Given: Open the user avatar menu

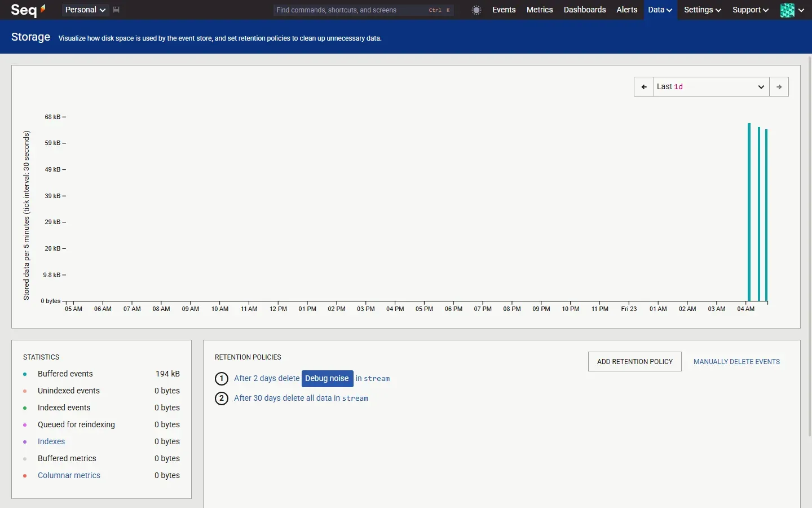Looking at the screenshot, I should [792, 10].
